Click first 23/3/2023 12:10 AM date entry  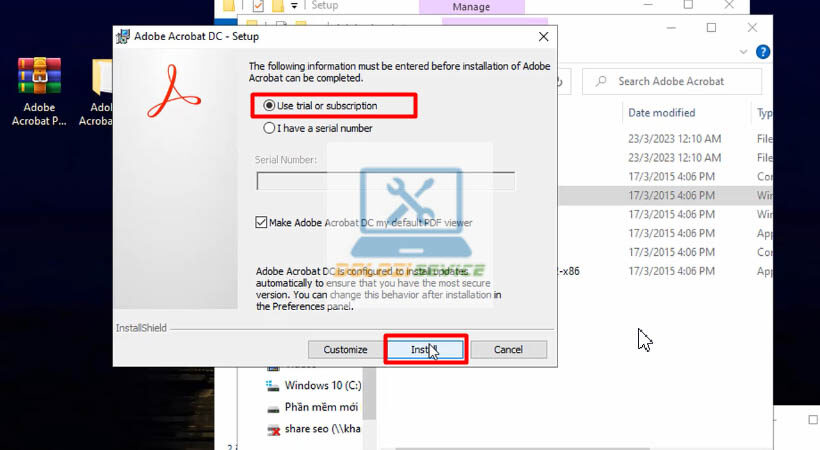675,139
